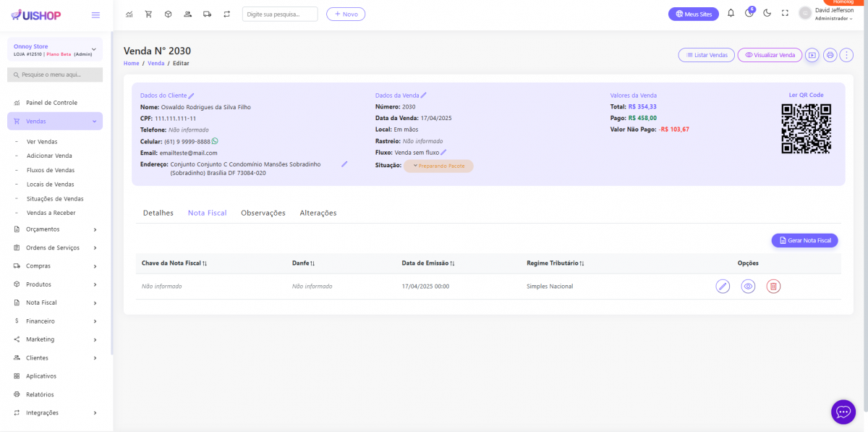Edit the invoice row with pencil icon
This screenshot has height=432, width=868.
pos(723,287)
